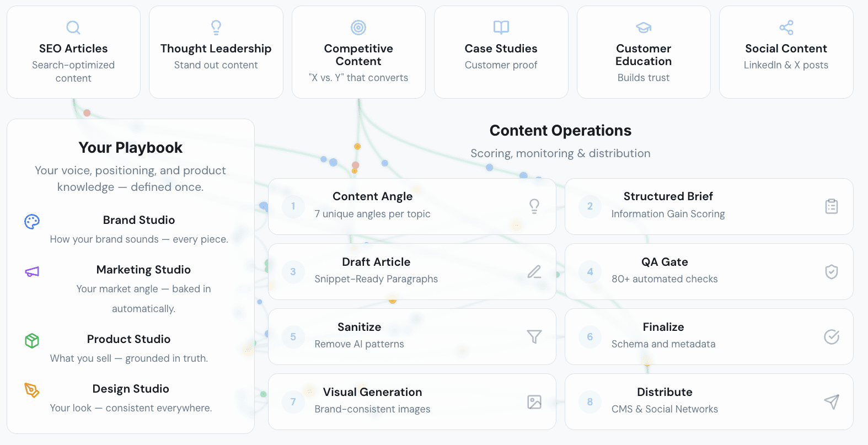Screen dimensions: 868x445
Task: Click the lightbulb icon above Thought Leadership
Action: pos(216,28)
